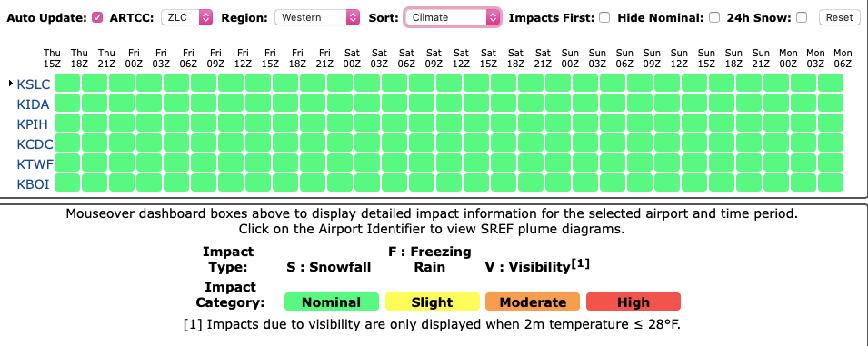Screen dimensions: 868x346
Task: Select the KBOI airport link
Action: (34, 184)
